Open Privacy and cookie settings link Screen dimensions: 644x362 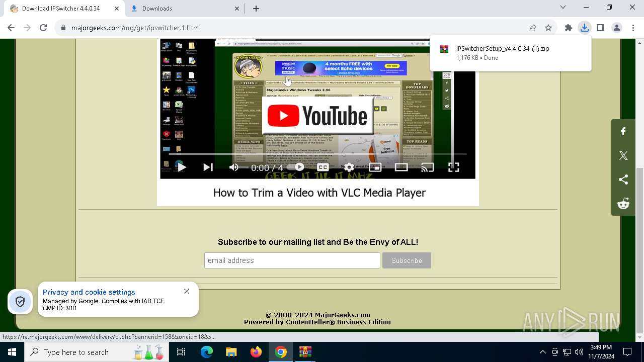89,292
